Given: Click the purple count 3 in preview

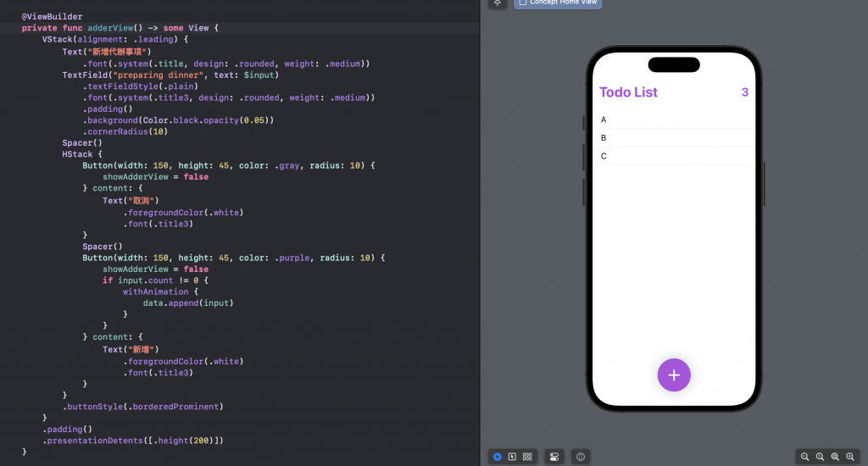Looking at the screenshot, I should point(745,92).
